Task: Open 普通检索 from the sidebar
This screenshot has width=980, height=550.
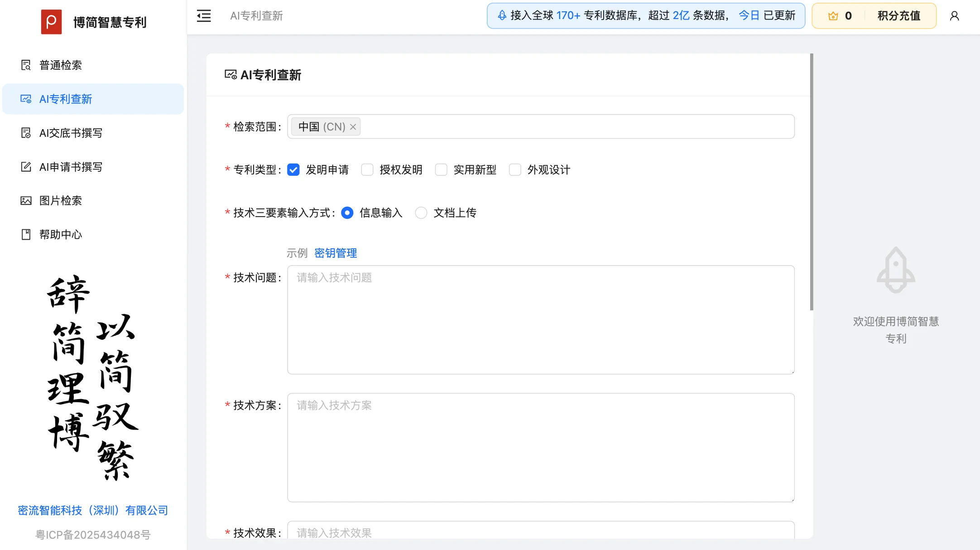Action: [60, 65]
